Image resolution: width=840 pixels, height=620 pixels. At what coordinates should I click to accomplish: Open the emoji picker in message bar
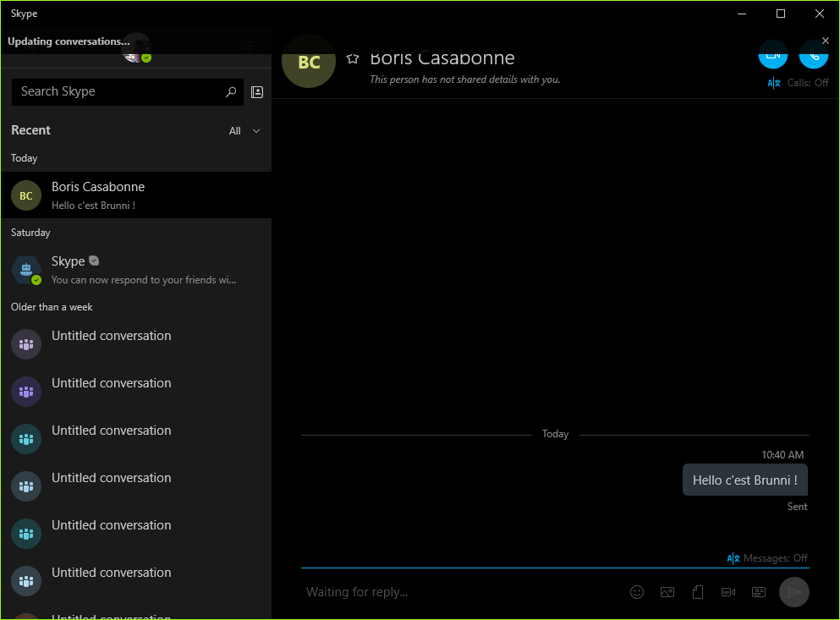637,592
